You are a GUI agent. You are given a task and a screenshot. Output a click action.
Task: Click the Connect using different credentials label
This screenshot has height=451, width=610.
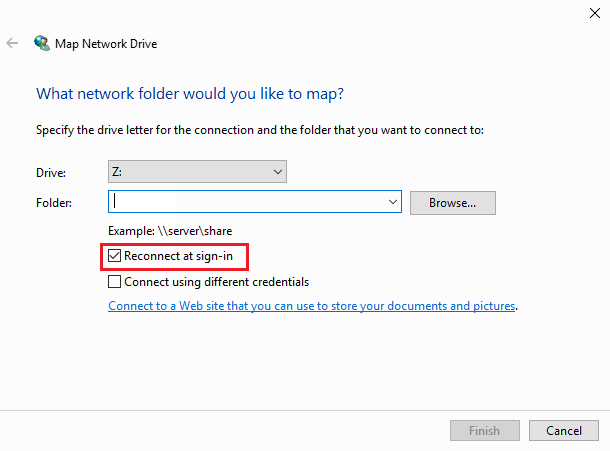click(x=217, y=282)
